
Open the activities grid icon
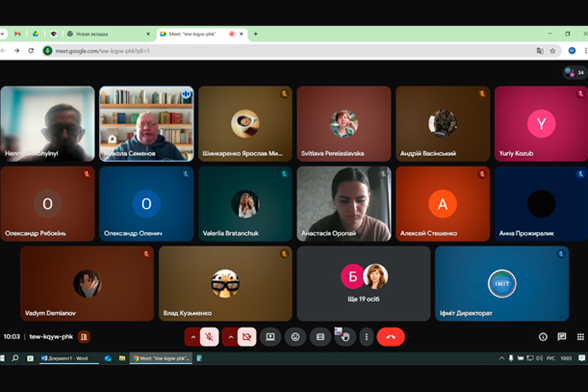pyautogui.click(x=580, y=337)
